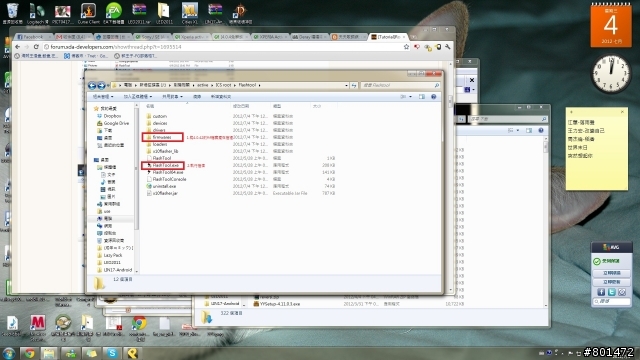Open Windows Explorer from the taskbar
The image size is (640, 360).
[x=49, y=353]
